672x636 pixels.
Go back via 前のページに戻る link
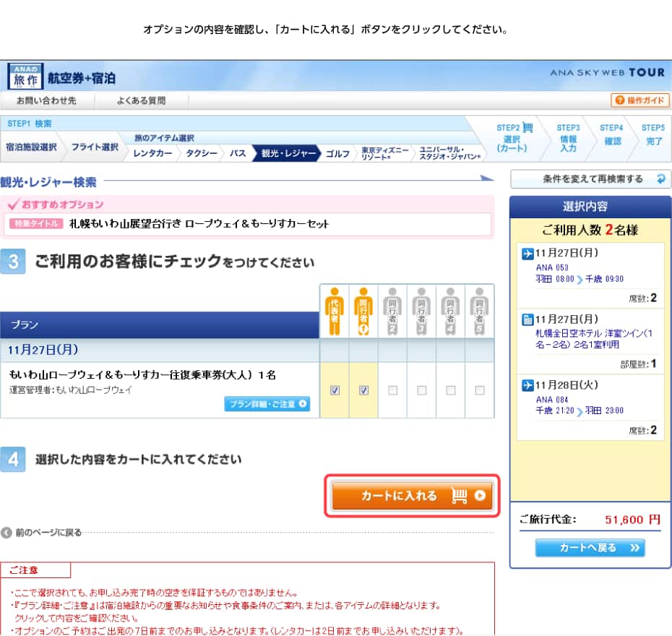pyautogui.click(x=42, y=533)
